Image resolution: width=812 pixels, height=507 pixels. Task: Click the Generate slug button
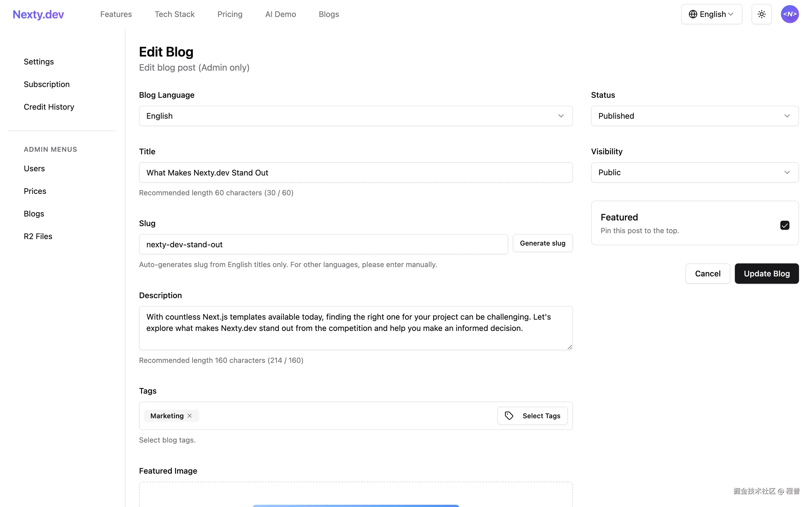pyautogui.click(x=542, y=243)
